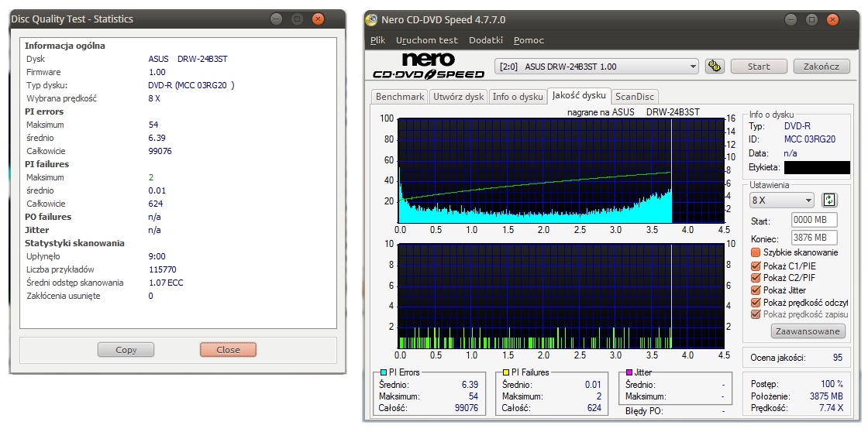This screenshot has height=432, width=868.
Task: Open Zaawansowane settings button
Action: (x=808, y=331)
